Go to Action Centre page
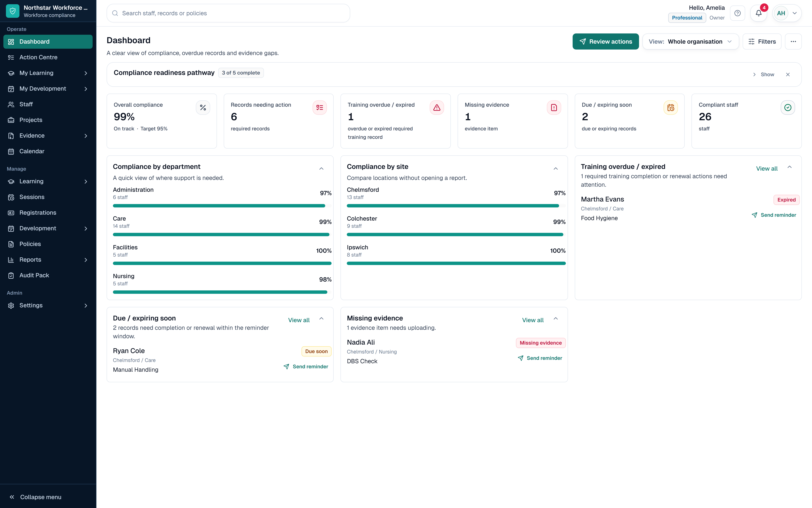812x508 pixels. 48,57
